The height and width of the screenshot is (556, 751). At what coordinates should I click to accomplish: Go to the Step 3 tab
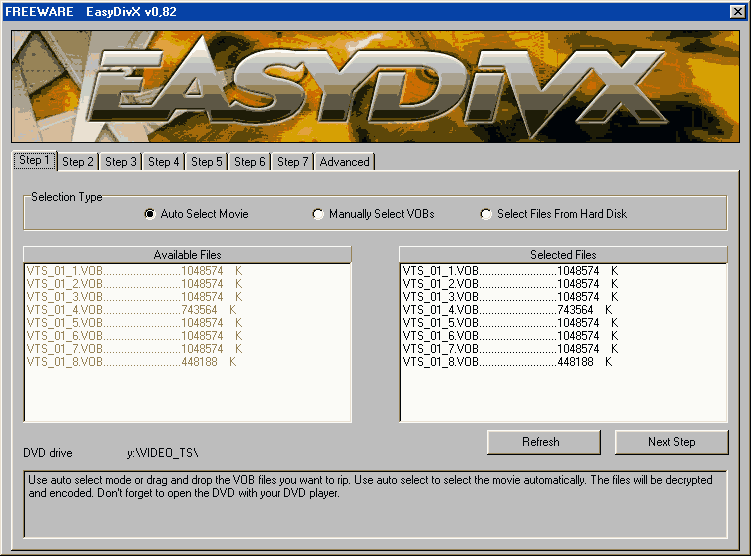[x=121, y=162]
